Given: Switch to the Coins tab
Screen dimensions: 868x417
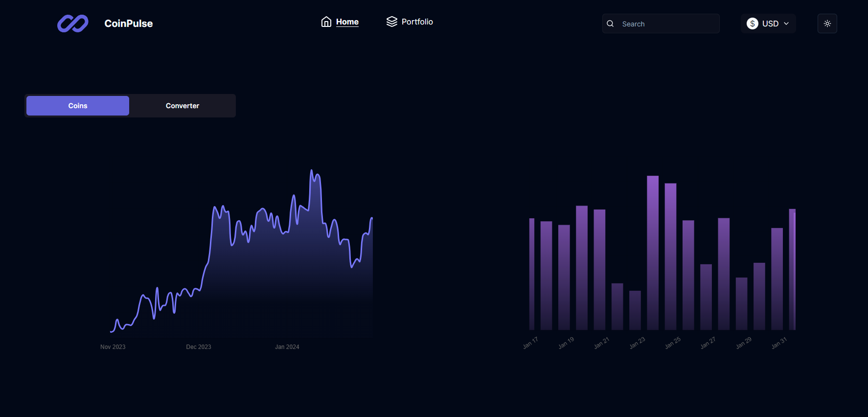Looking at the screenshot, I should pyautogui.click(x=78, y=106).
